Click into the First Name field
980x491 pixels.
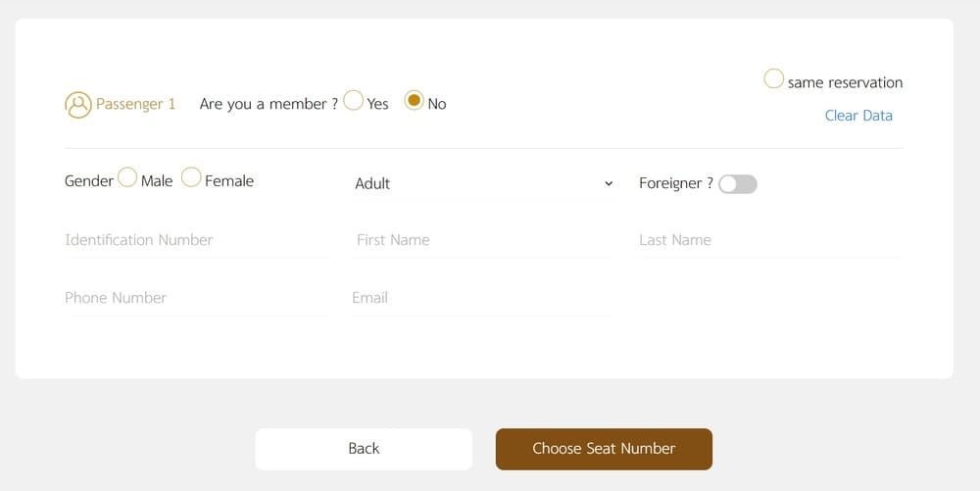coord(483,240)
